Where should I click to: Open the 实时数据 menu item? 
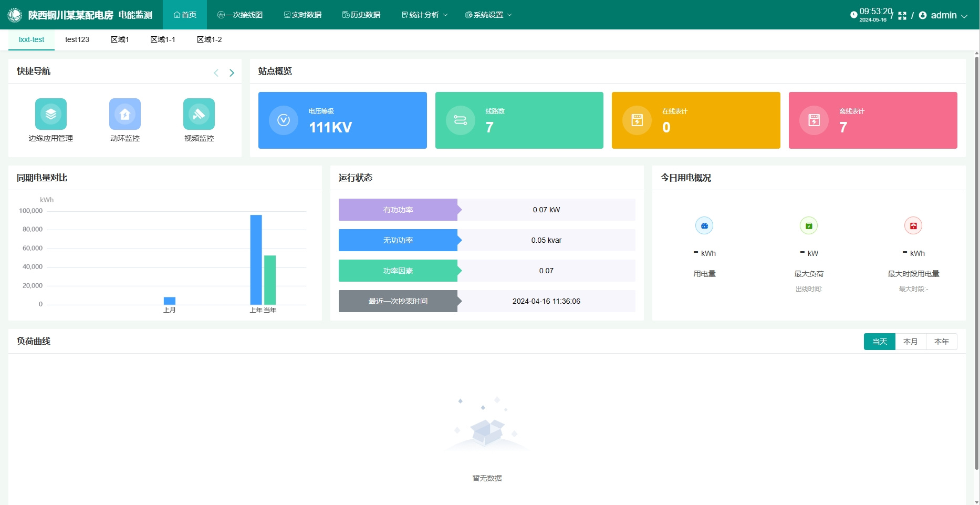tap(303, 15)
